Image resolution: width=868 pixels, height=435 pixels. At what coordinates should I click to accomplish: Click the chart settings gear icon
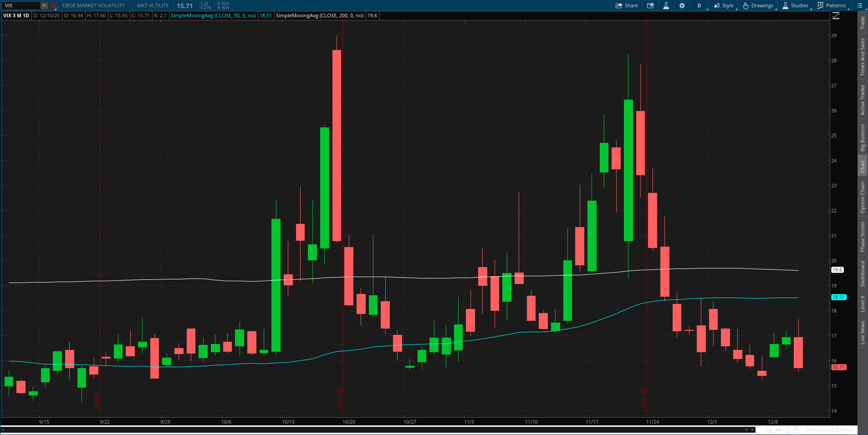coord(682,5)
